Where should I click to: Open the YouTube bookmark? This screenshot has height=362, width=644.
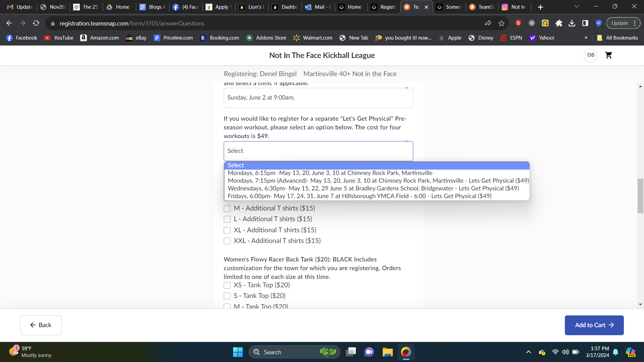(59, 38)
